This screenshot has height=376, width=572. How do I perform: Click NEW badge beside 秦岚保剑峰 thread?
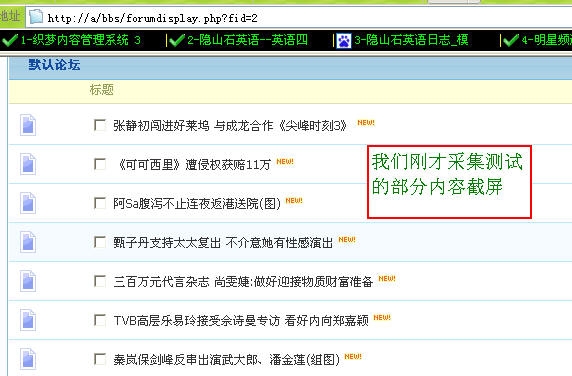(353, 357)
